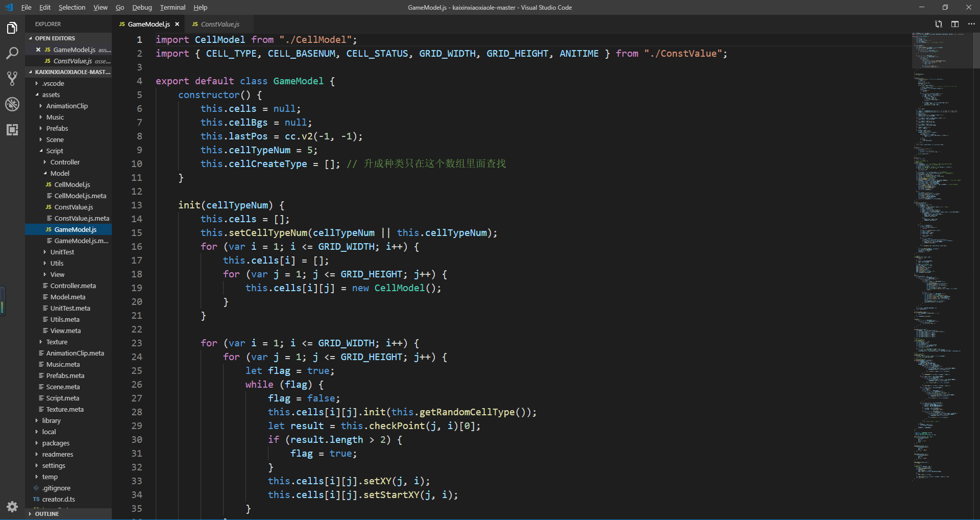Open the .gitignore file
This screenshot has height=520, width=980.
68,488
